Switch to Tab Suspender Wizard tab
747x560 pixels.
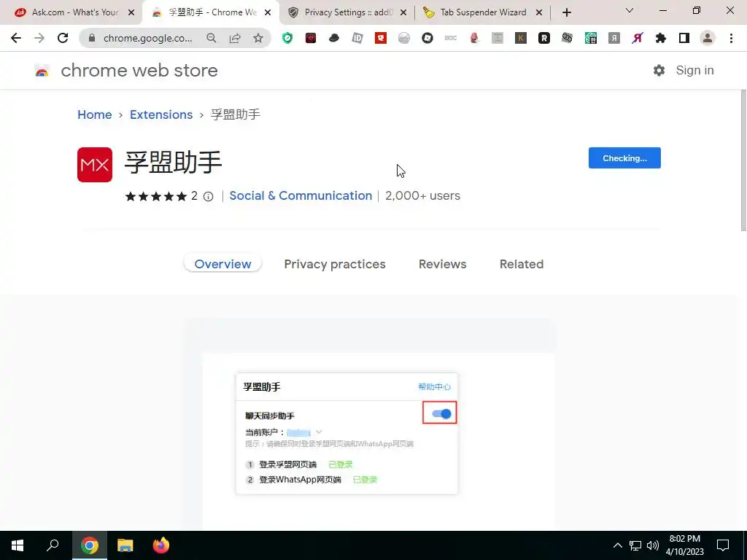(482, 12)
